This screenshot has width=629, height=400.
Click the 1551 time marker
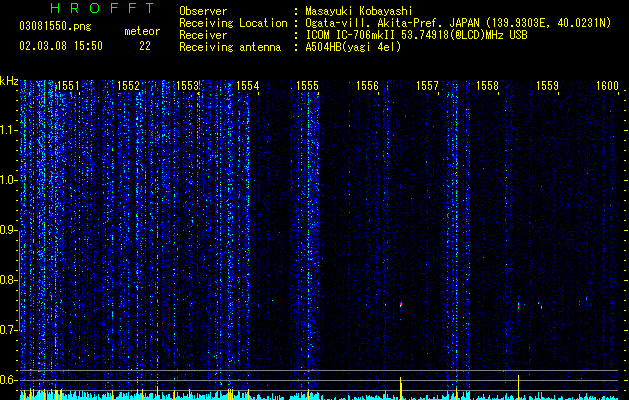(68, 86)
